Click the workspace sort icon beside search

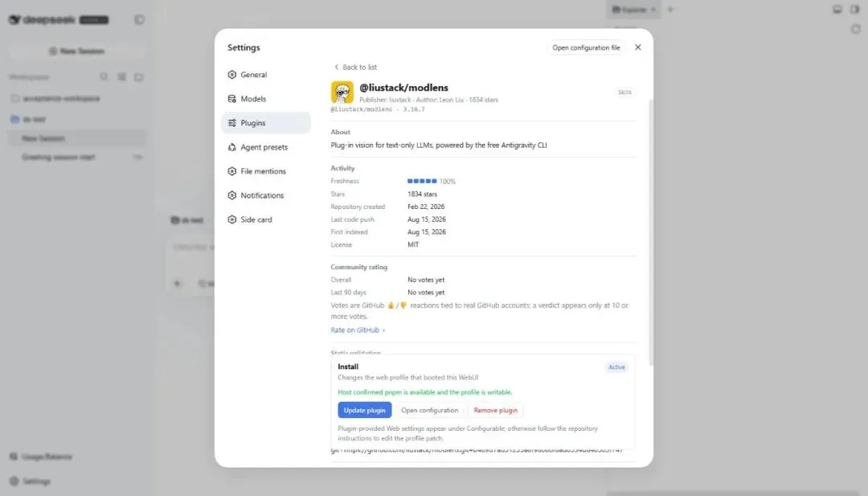122,77
